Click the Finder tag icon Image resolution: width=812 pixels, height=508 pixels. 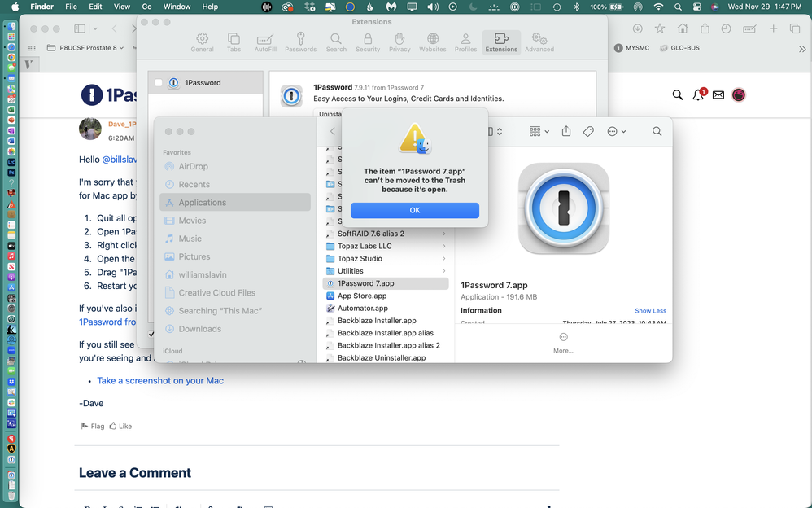pos(588,131)
